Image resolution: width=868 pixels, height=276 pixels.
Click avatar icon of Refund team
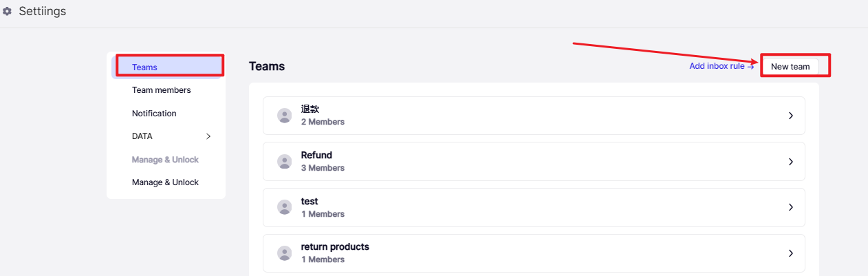[285, 162]
